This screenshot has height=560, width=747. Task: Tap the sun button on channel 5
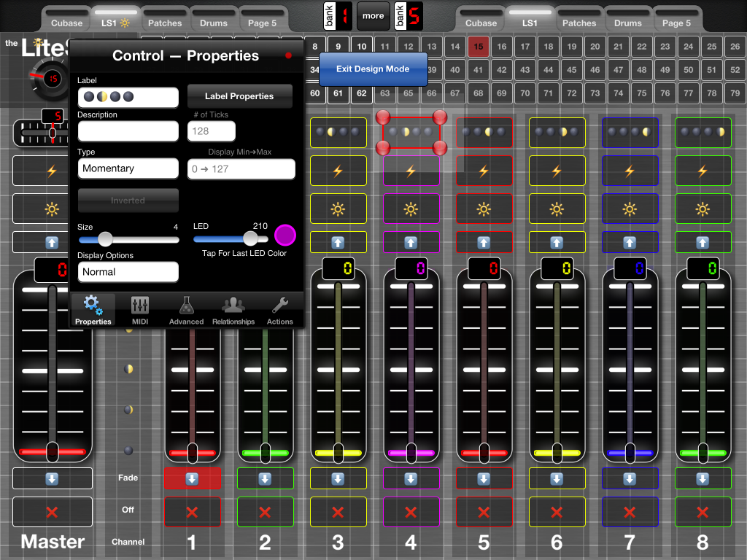pyautogui.click(x=484, y=209)
